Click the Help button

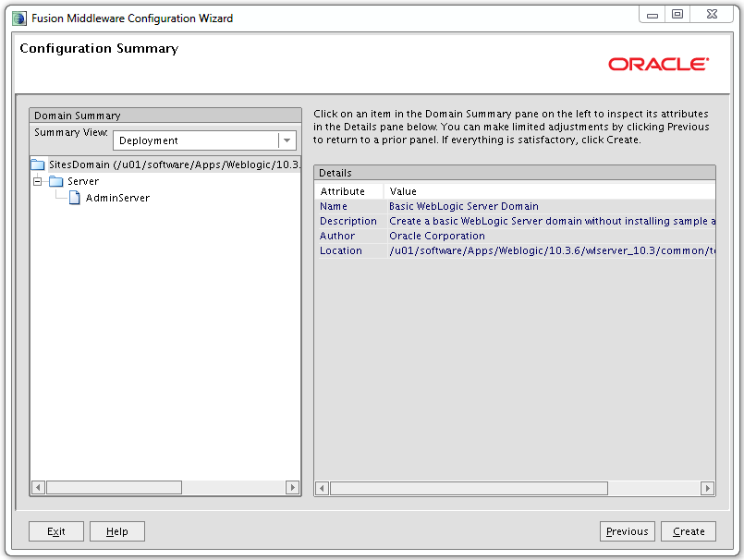point(117,531)
